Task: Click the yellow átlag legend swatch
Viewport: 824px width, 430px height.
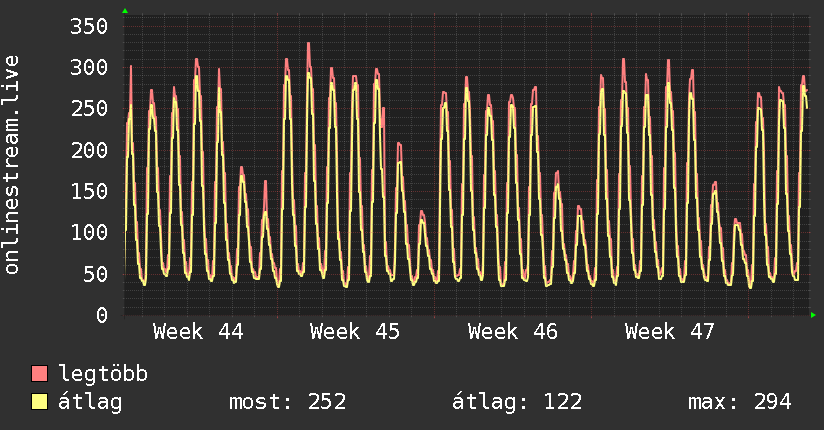Action: click(x=39, y=402)
